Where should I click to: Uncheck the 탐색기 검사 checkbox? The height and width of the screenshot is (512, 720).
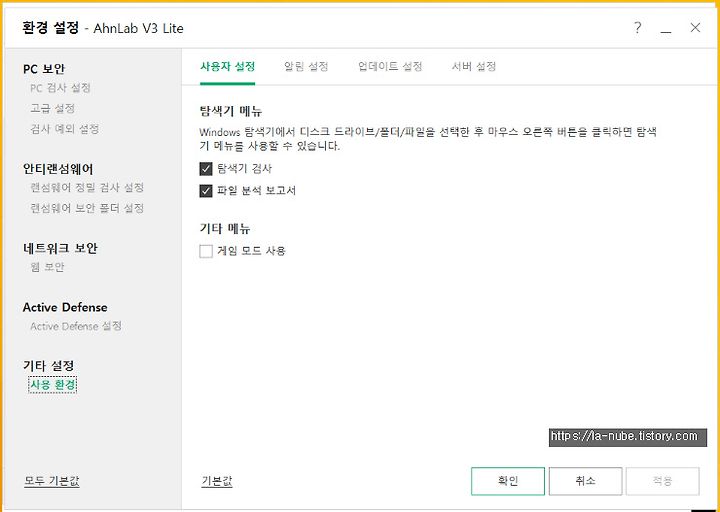coord(206,169)
